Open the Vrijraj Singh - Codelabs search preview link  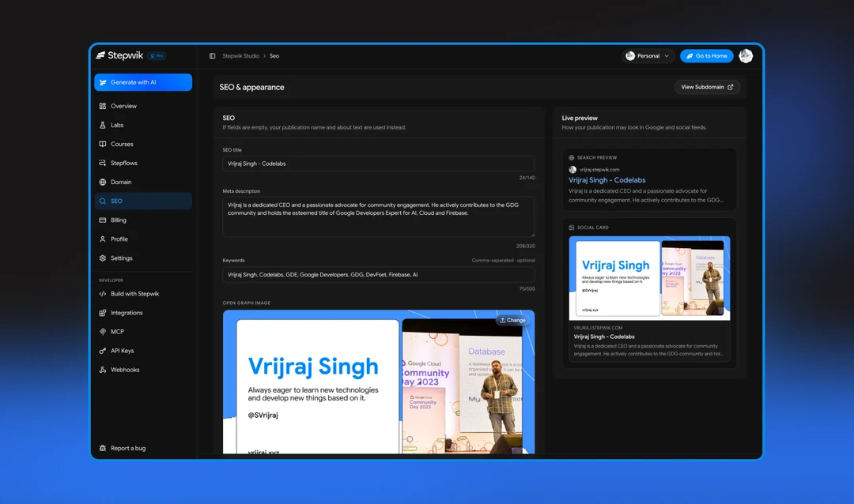coord(606,180)
